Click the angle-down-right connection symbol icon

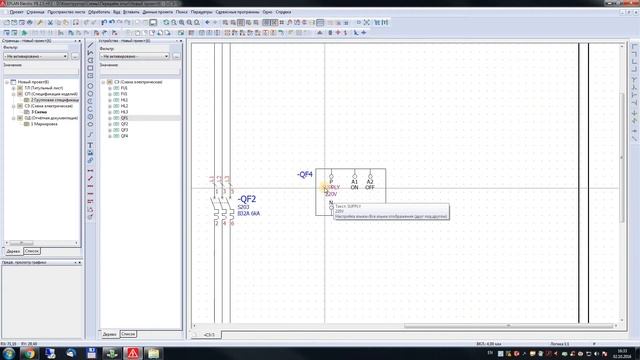(x=634, y=47)
